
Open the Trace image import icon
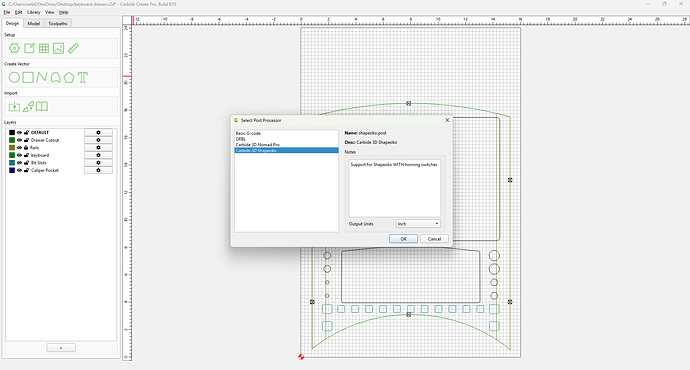[x=29, y=106]
